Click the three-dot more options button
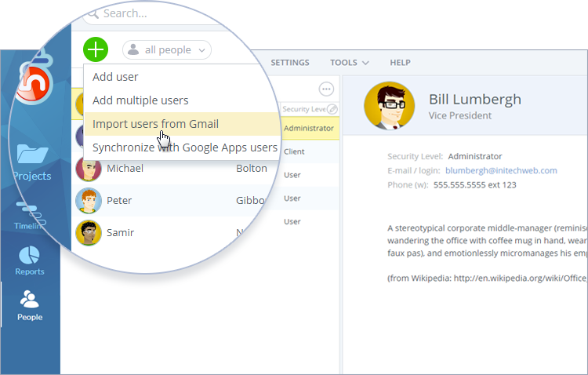588x375 pixels. click(x=326, y=89)
